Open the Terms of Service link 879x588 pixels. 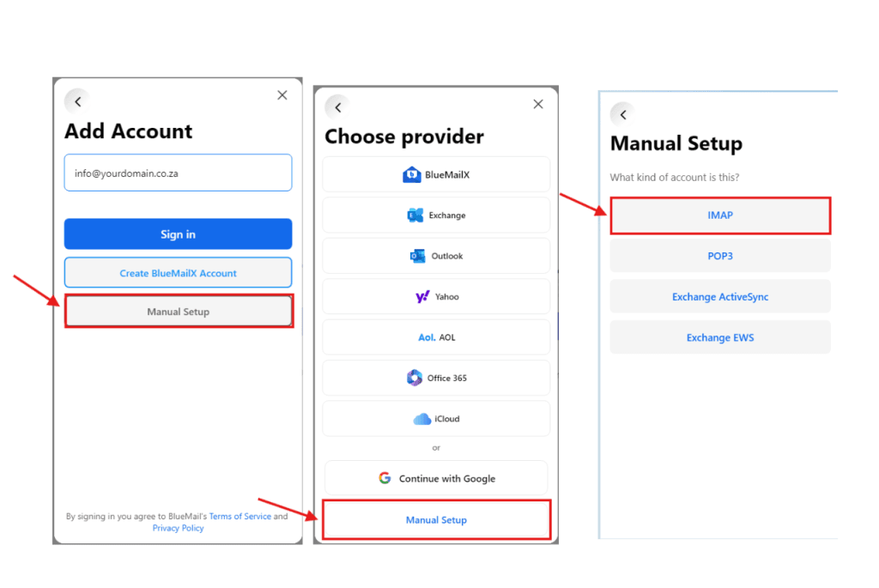pyautogui.click(x=239, y=517)
